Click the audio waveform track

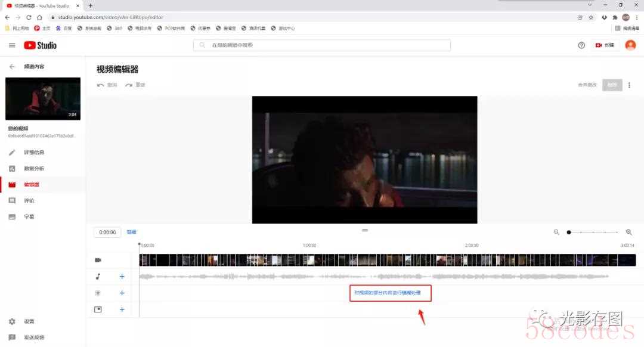pos(374,277)
